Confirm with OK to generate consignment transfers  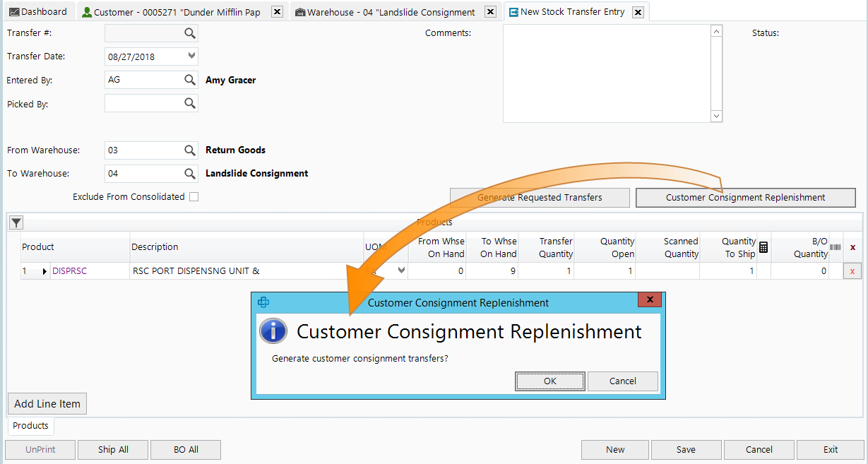[x=549, y=381]
